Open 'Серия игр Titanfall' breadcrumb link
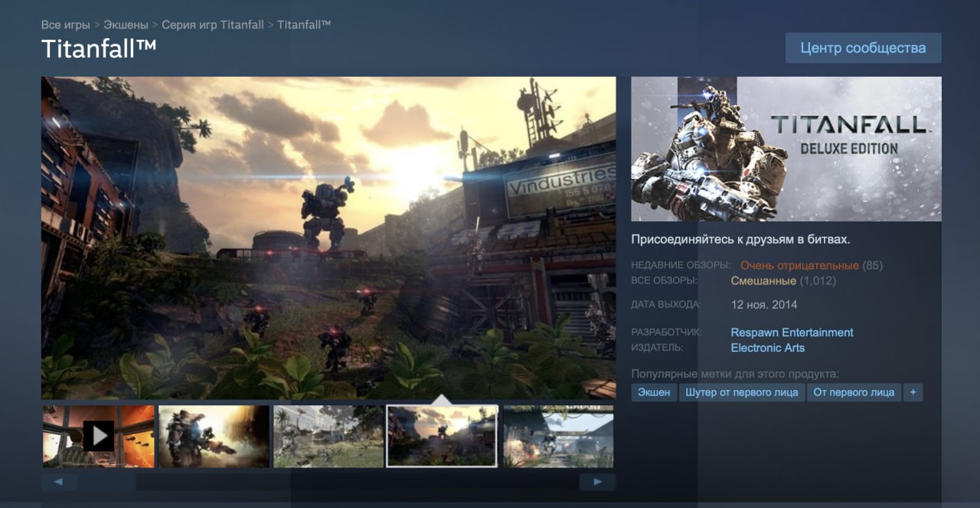Screen dimensions: 980x508 pos(212,25)
